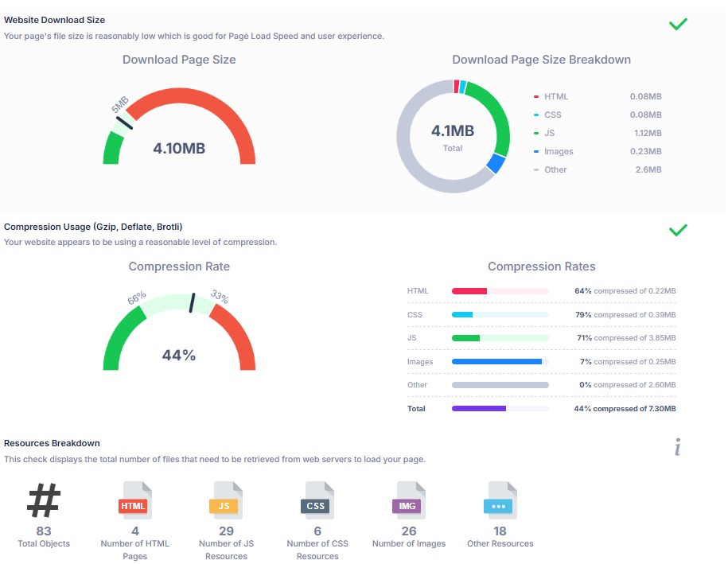
Task: Click the Images legend entry in breakdown
Action: pos(559,152)
